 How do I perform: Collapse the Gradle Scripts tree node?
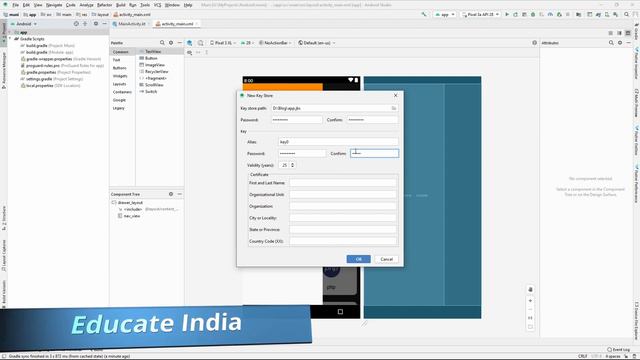10,39
